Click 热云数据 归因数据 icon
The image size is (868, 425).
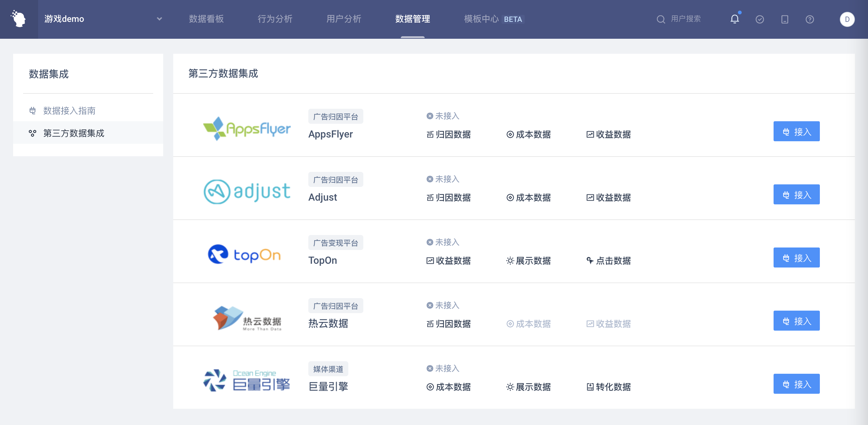click(x=430, y=324)
